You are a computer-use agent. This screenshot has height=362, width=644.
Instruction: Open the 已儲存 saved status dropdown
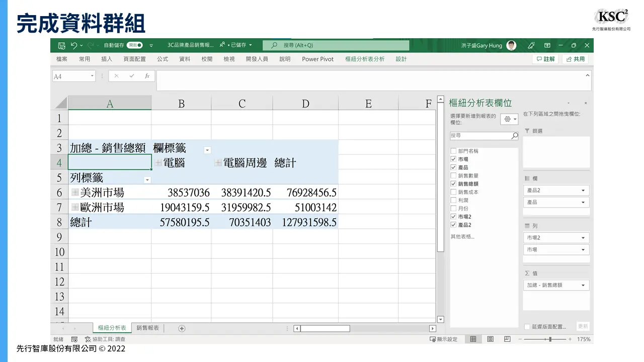pyautogui.click(x=250, y=45)
